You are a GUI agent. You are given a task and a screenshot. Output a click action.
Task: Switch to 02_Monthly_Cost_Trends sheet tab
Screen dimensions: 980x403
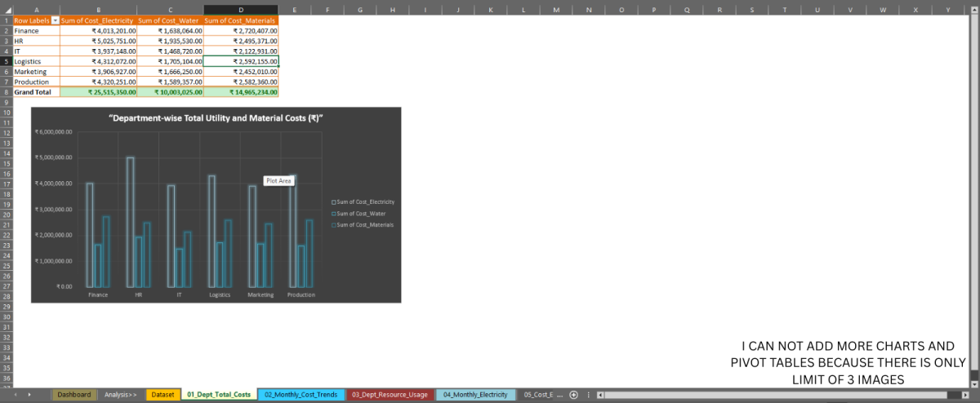tap(300, 395)
